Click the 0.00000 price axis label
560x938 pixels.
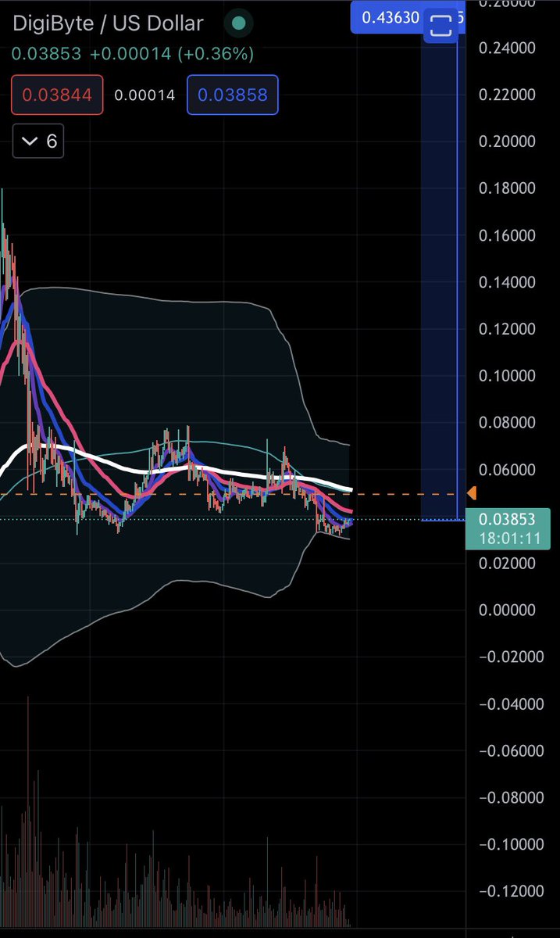[x=508, y=610]
